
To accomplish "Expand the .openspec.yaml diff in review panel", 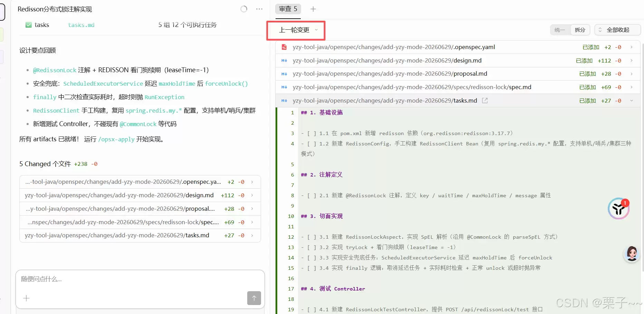I will coord(631,47).
